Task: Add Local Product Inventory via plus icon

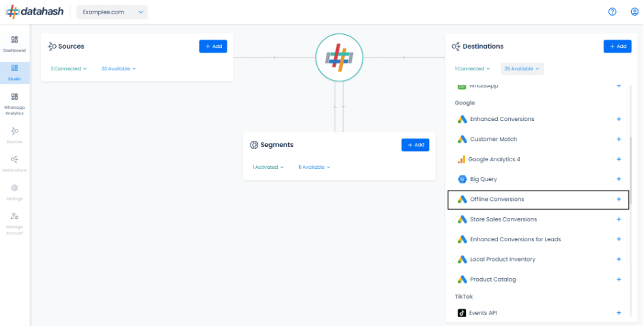Action: (x=619, y=259)
